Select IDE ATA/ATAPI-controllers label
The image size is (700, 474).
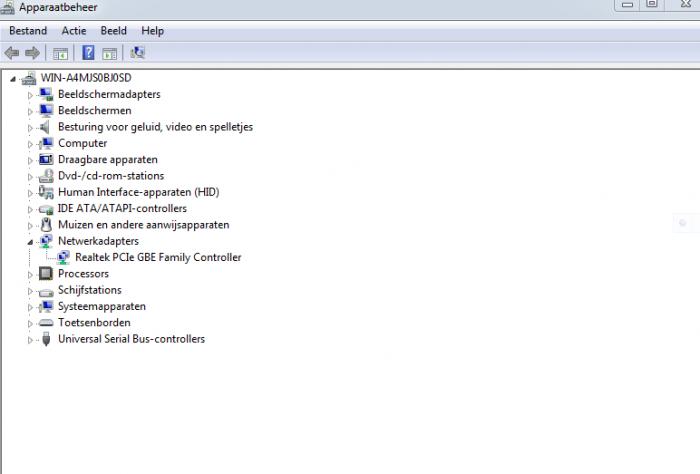(x=122, y=208)
